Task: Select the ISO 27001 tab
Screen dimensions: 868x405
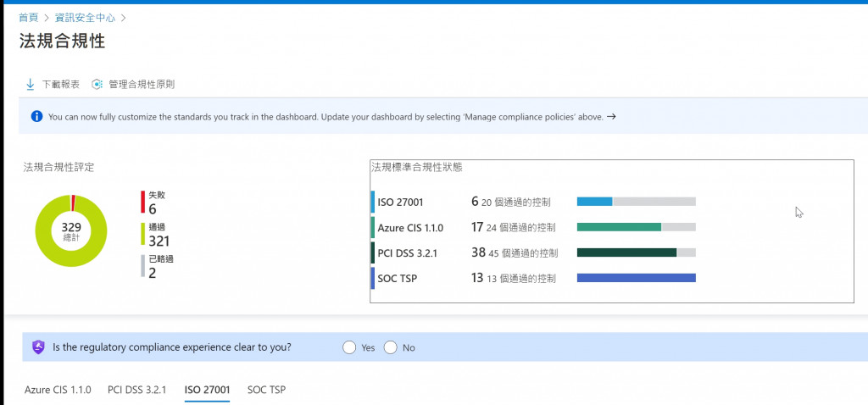Action: click(207, 390)
